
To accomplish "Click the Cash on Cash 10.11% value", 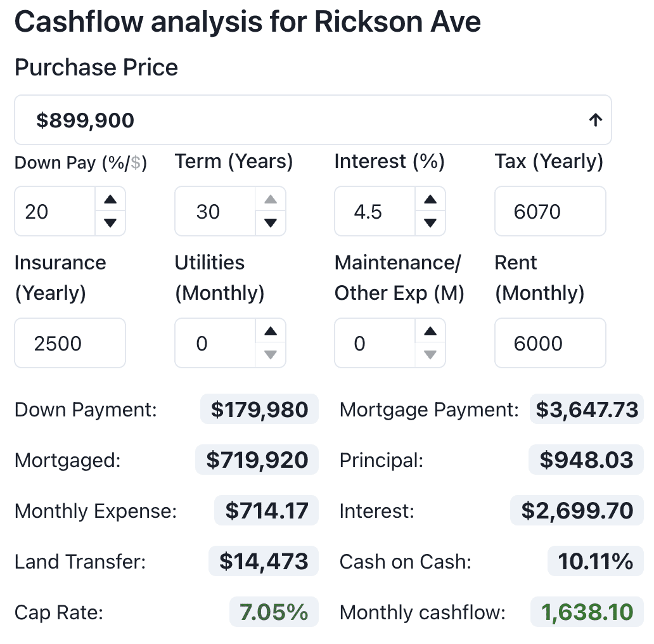I will 595,562.
